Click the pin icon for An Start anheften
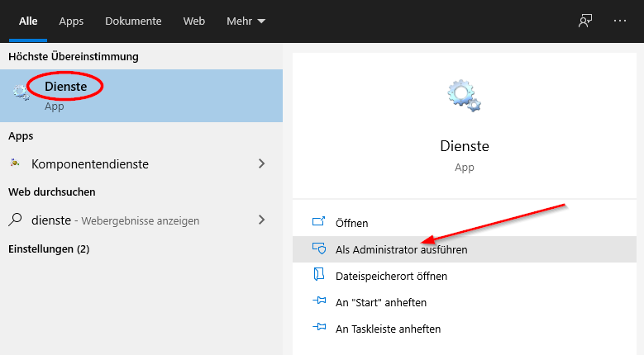The width and height of the screenshot is (644, 355). [319, 302]
